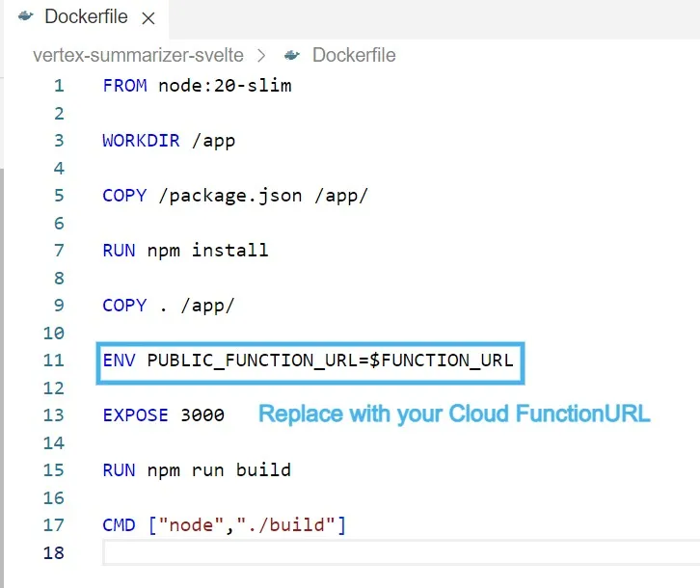Click the node:20-slim image name
The height and width of the screenshot is (588, 700).
coord(225,86)
